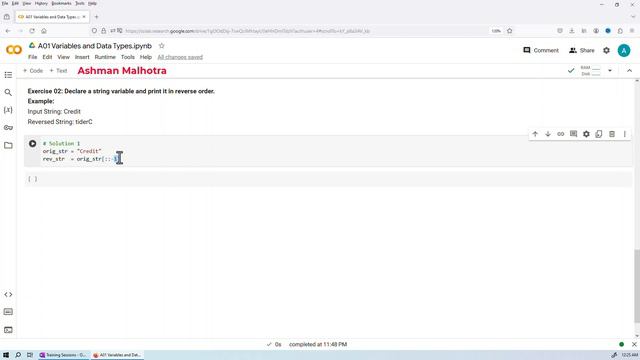Open the Edit menu in Colab
This screenshot has width=640, height=360.
(47, 57)
